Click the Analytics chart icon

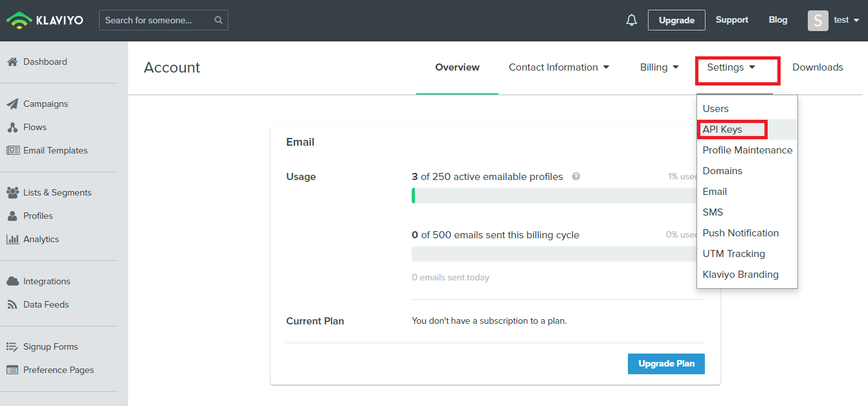point(12,239)
